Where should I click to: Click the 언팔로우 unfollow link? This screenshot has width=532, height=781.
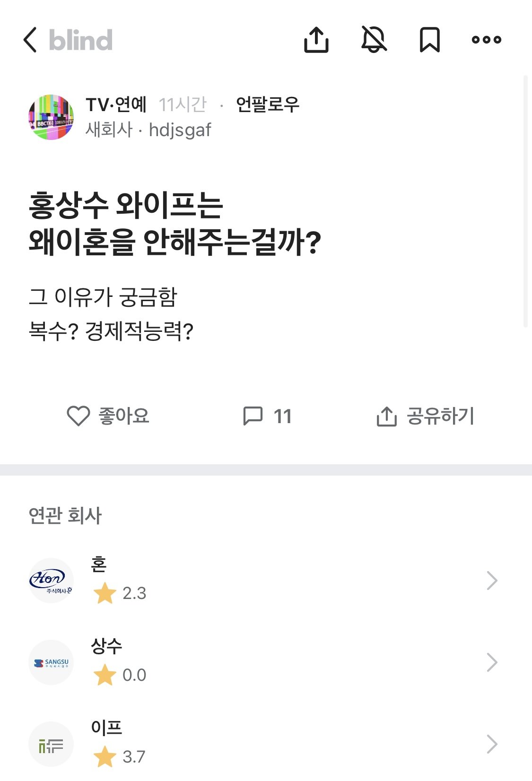268,104
